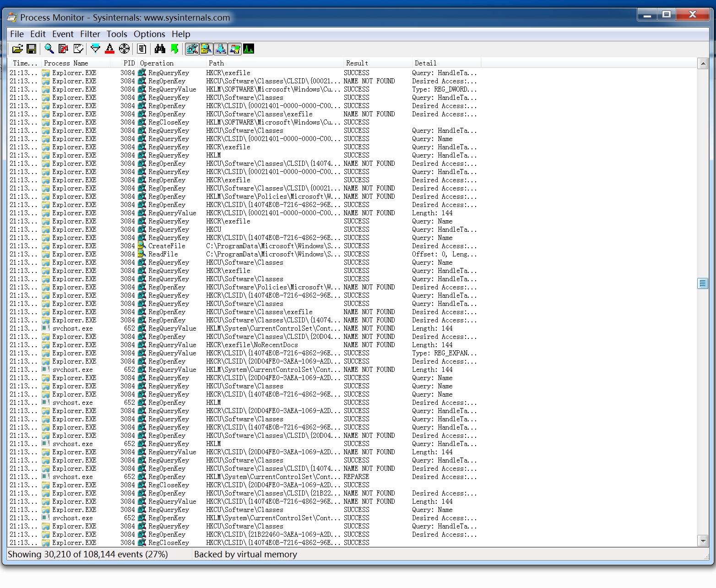
Task: Click the crosshair include-process-from-window icon
Action: (124, 49)
